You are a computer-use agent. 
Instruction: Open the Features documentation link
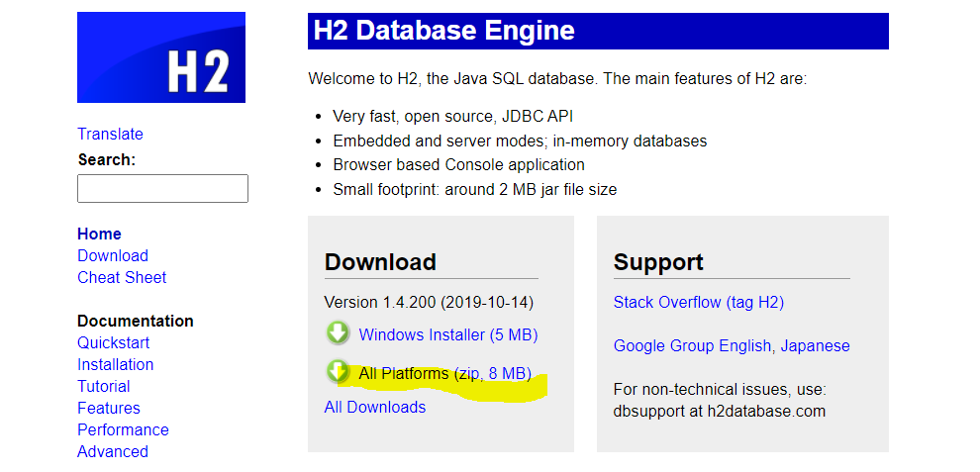(x=109, y=409)
